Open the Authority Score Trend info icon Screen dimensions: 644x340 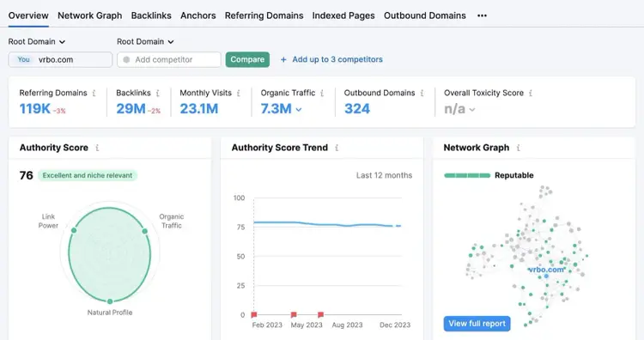[337, 148]
